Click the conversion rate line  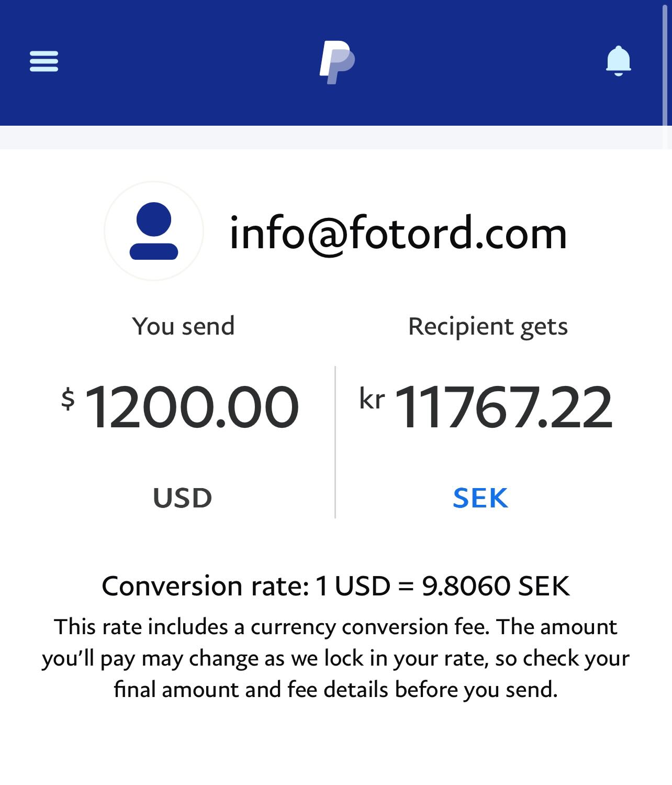(x=335, y=585)
